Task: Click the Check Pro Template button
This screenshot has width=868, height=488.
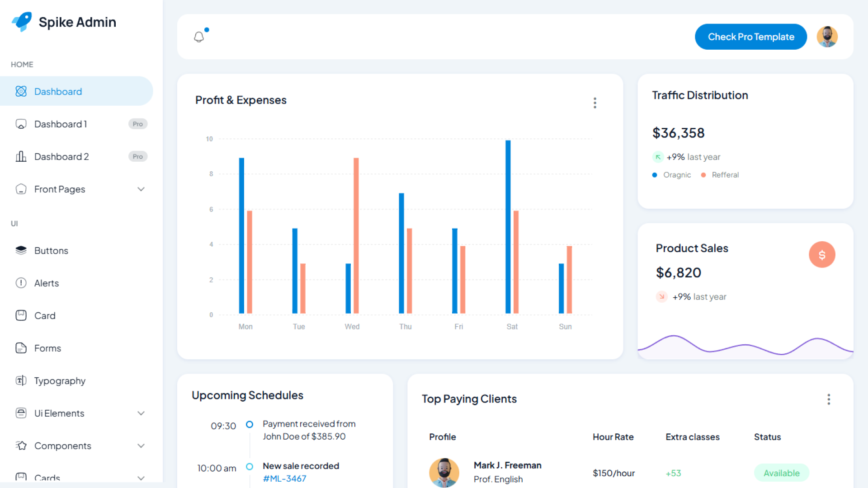Action: point(750,37)
